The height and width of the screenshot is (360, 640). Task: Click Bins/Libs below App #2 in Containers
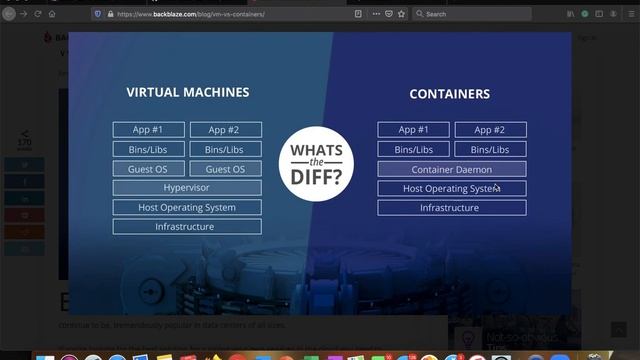coord(490,149)
